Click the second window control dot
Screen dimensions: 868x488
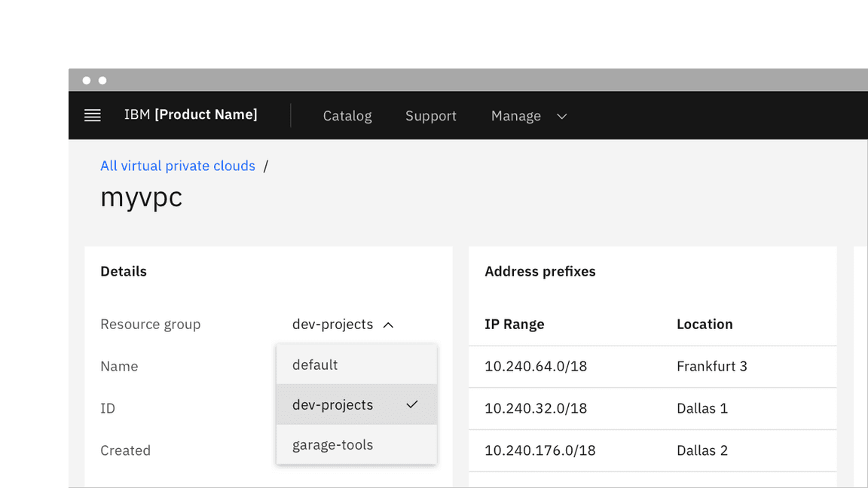(102, 81)
